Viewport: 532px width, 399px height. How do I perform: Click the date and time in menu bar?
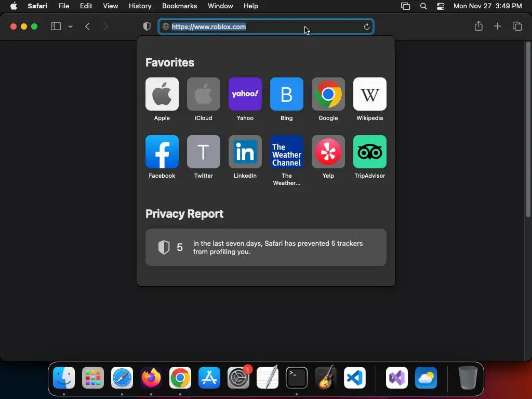[487, 6]
